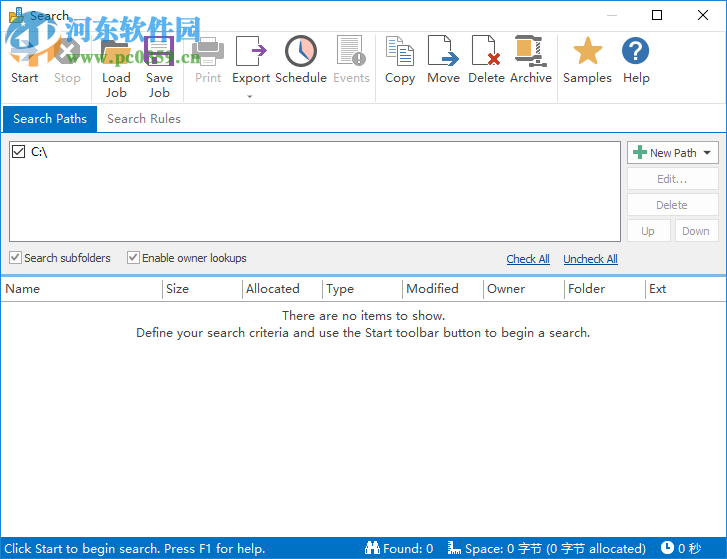Uncheck the C:\ path checkbox
This screenshot has height=559, width=727.
click(19, 152)
